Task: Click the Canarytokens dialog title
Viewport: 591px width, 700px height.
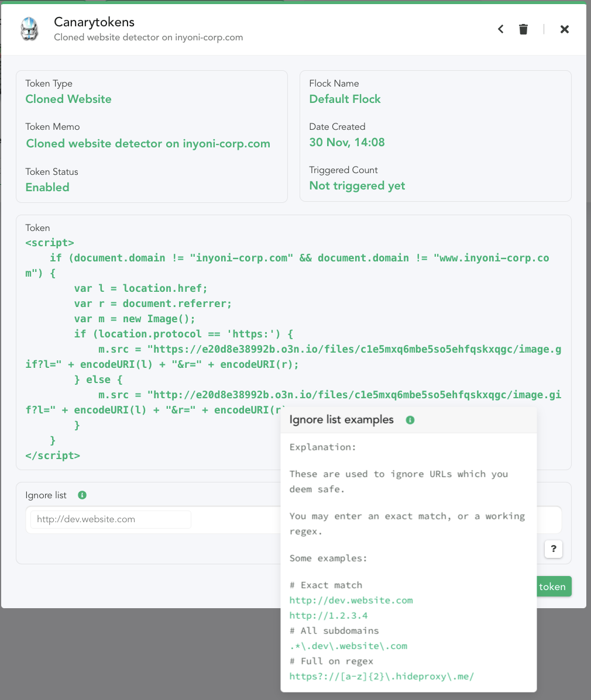Action: (x=94, y=22)
